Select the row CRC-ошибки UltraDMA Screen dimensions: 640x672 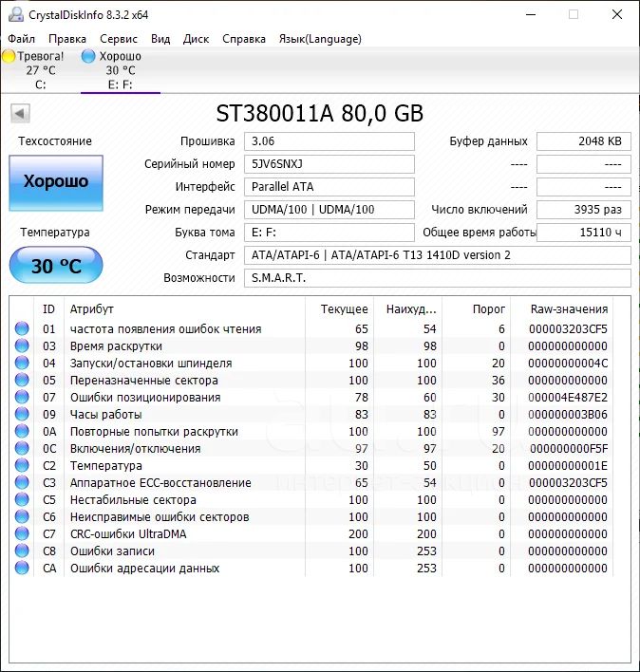pos(311,534)
